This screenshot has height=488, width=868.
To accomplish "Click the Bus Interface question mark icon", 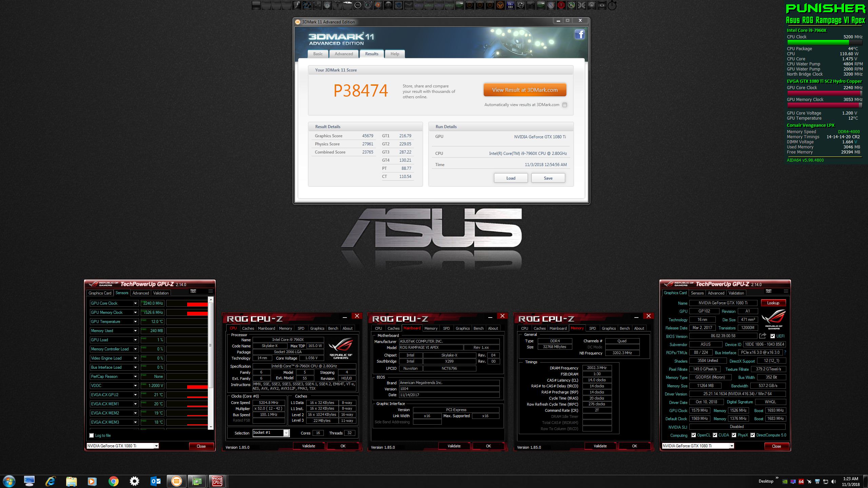I will pyautogui.click(x=785, y=352).
